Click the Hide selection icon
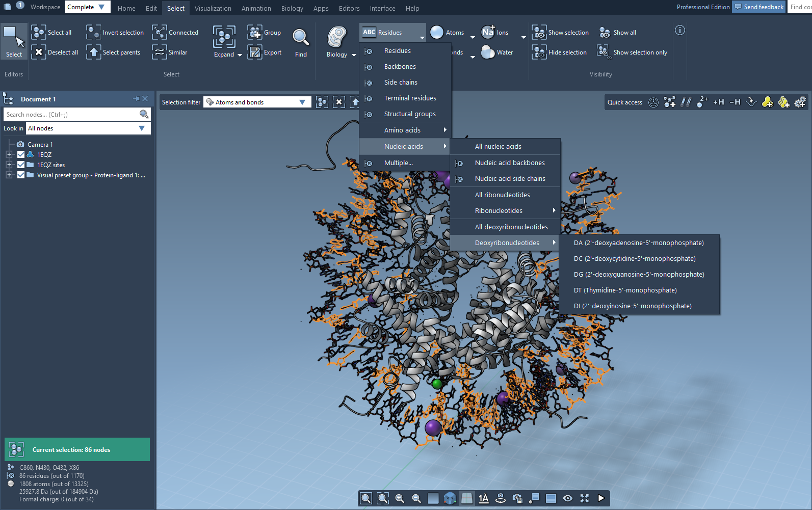The image size is (812, 510). tap(539, 52)
